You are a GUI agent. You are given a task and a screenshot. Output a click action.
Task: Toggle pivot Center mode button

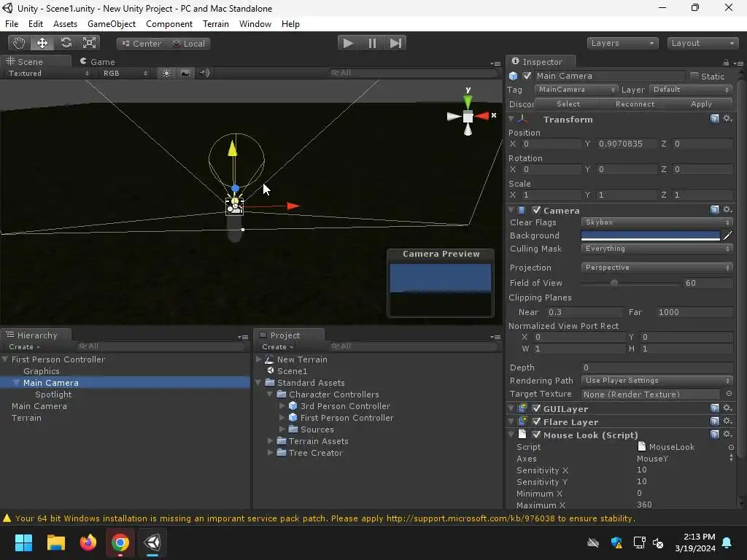[x=142, y=44]
